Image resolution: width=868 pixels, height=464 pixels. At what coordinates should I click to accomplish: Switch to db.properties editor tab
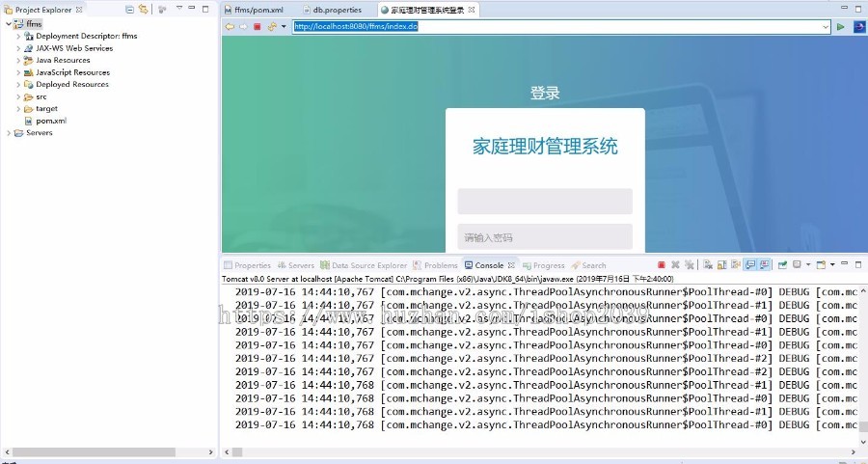click(332, 10)
